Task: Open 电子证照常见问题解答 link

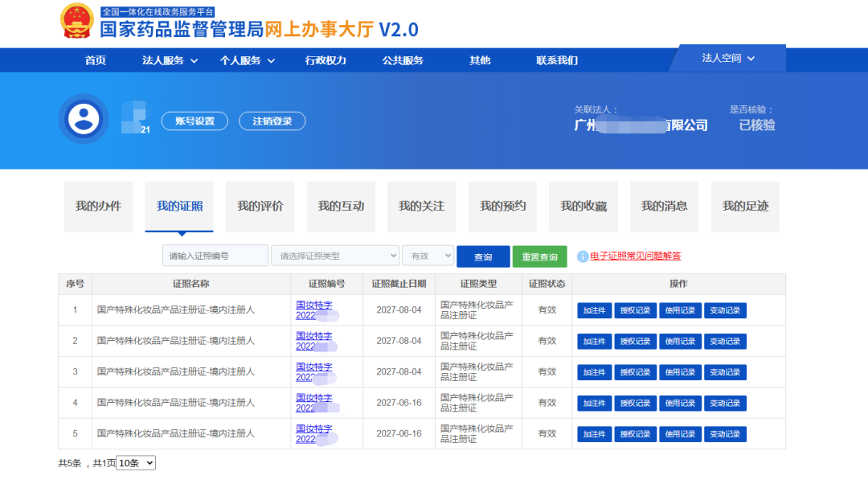Action: pyautogui.click(x=635, y=256)
